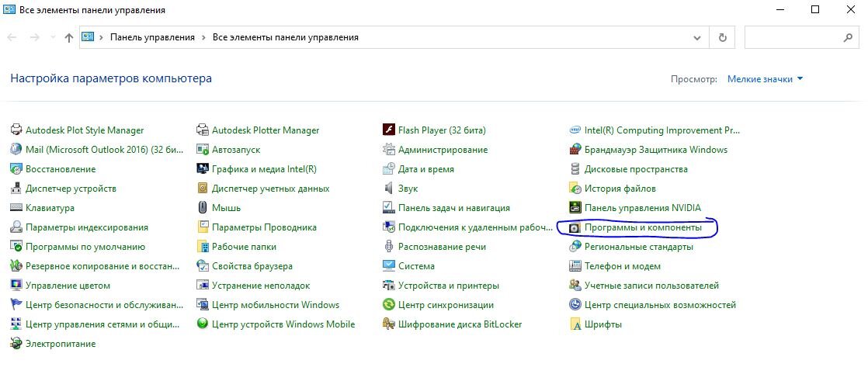Expand the address bar history dropdown

pos(697,38)
